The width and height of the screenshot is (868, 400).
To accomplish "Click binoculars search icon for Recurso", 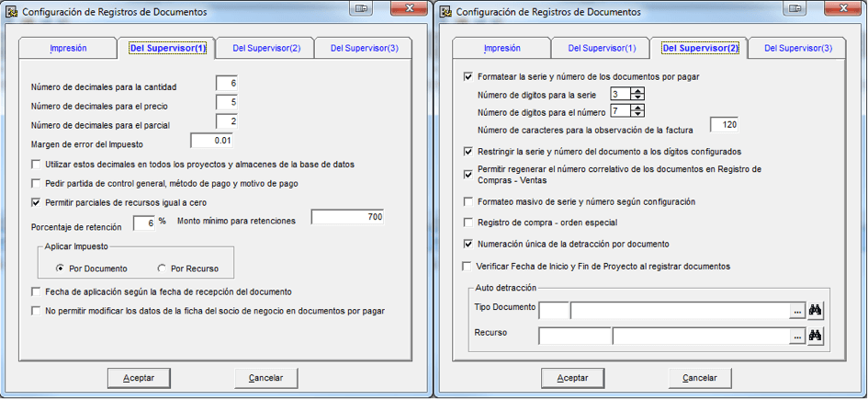I will click(x=816, y=336).
